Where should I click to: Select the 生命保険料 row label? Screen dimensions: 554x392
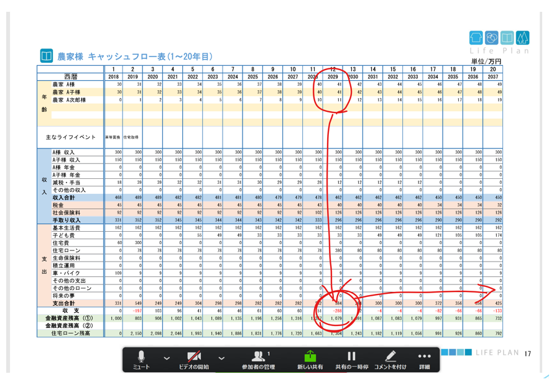[66, 258]
